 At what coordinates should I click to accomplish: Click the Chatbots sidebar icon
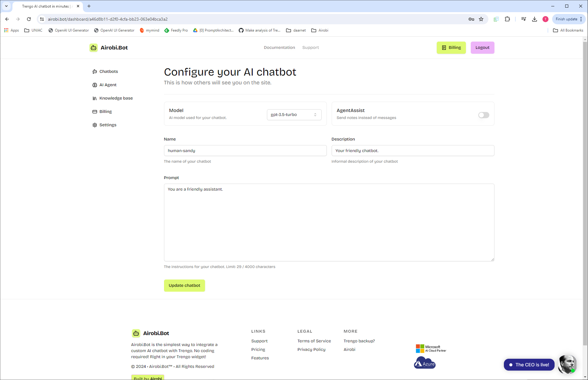tap(95, 71)
